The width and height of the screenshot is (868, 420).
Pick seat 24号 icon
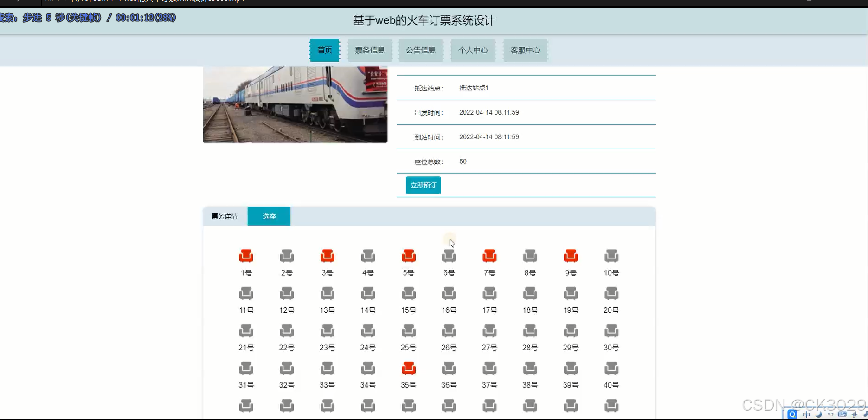[368, 331]
